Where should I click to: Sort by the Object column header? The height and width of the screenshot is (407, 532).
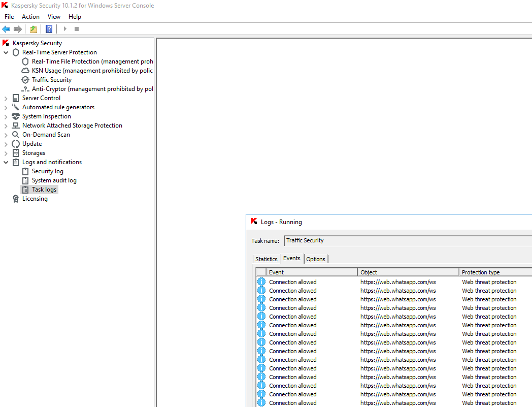coord(408,272)
